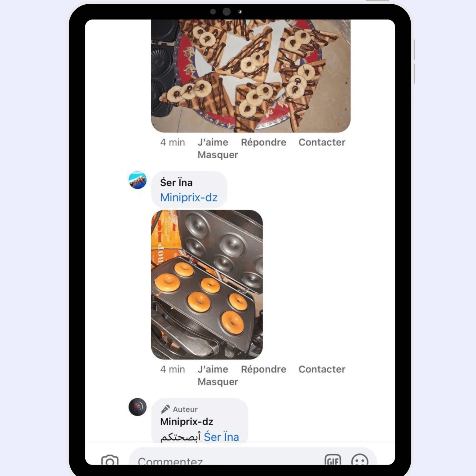
Task: Open the chocolate waffle triangles photo
Action: pos(251,76)
